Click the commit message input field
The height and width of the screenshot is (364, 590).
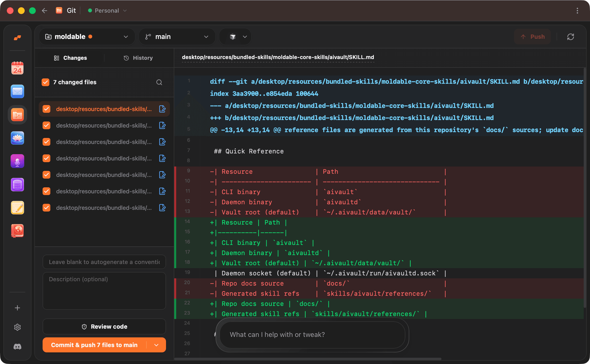point(104,262)
